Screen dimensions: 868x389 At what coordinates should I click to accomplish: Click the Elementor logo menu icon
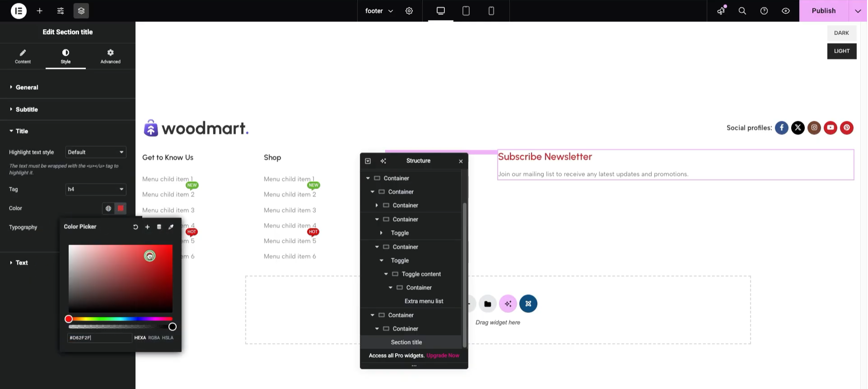(18, 11)
